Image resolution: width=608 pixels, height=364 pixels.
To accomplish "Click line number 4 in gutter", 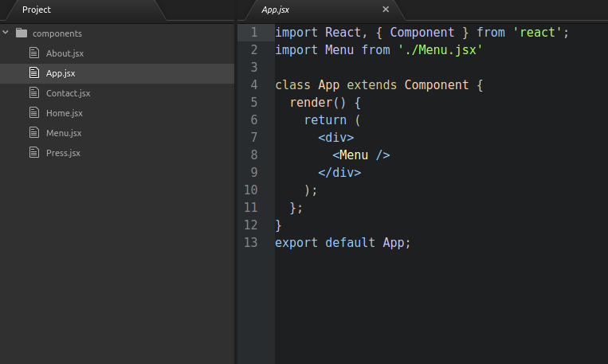I will click(254, 84).
